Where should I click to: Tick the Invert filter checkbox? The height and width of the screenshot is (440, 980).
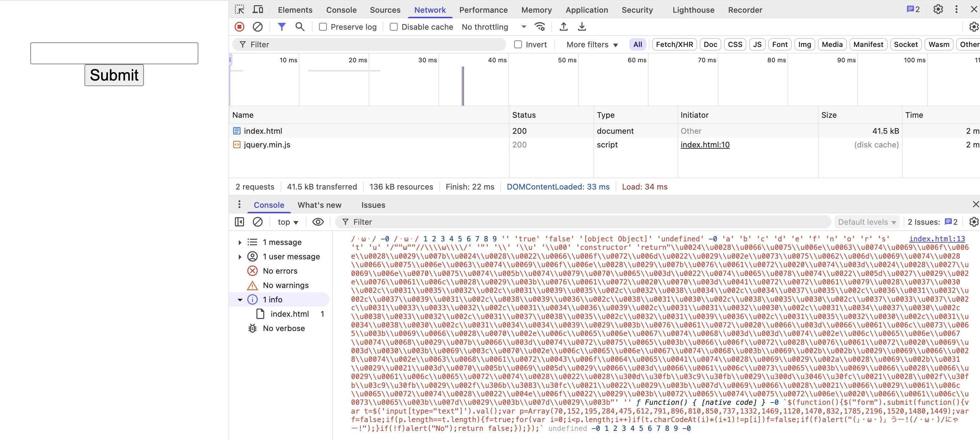click(x=518, y=44)
